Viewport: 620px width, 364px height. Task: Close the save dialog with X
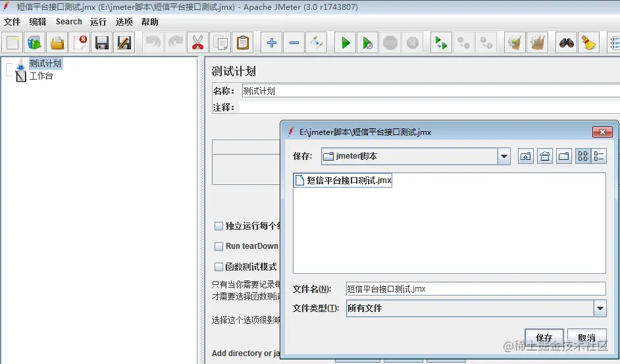tap(602, 132)
